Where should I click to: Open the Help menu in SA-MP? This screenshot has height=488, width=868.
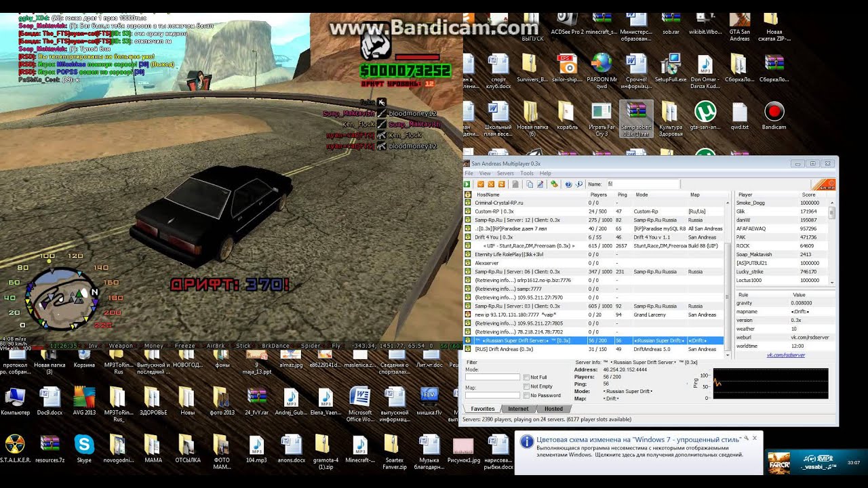pos(545,174)
